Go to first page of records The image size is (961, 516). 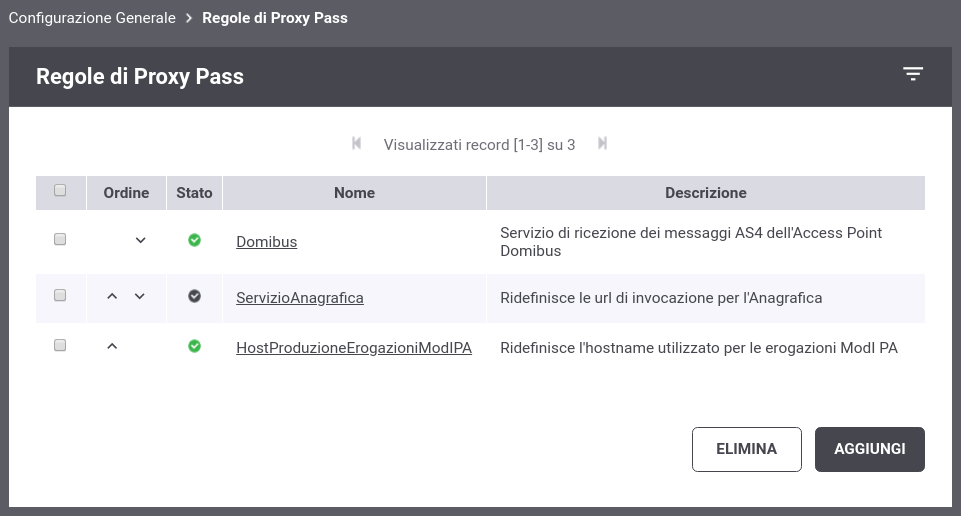click(x=357, y=143)
